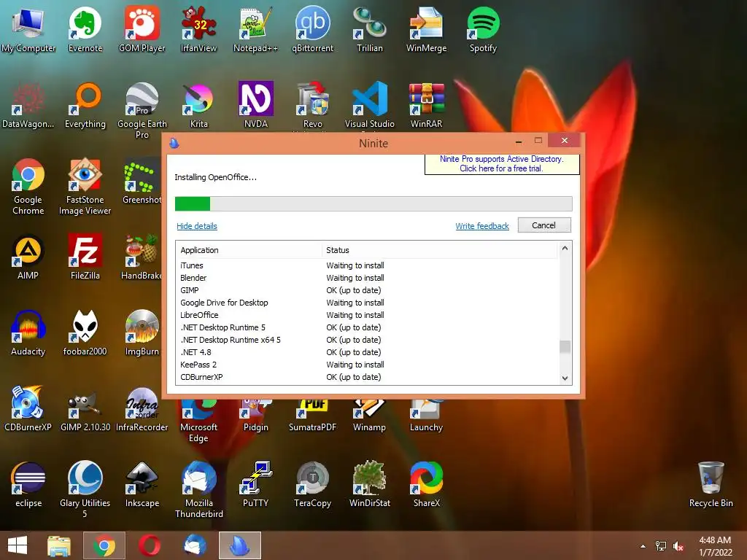This screenshot has width=747, height=560.
Task: Select the KeePass 2 row
Action: pyautogui.click(x=367, y=365)
